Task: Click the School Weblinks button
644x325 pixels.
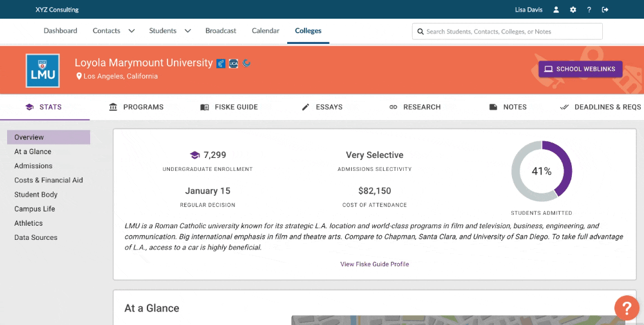Action: [580, 69]
